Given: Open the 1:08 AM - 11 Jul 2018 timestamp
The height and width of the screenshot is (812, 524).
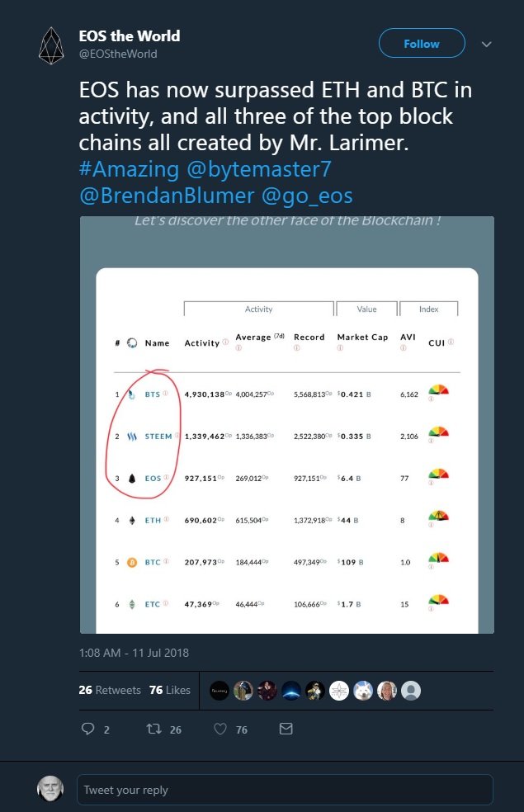Looking at the screenshot, I should (x=134, y=653).
